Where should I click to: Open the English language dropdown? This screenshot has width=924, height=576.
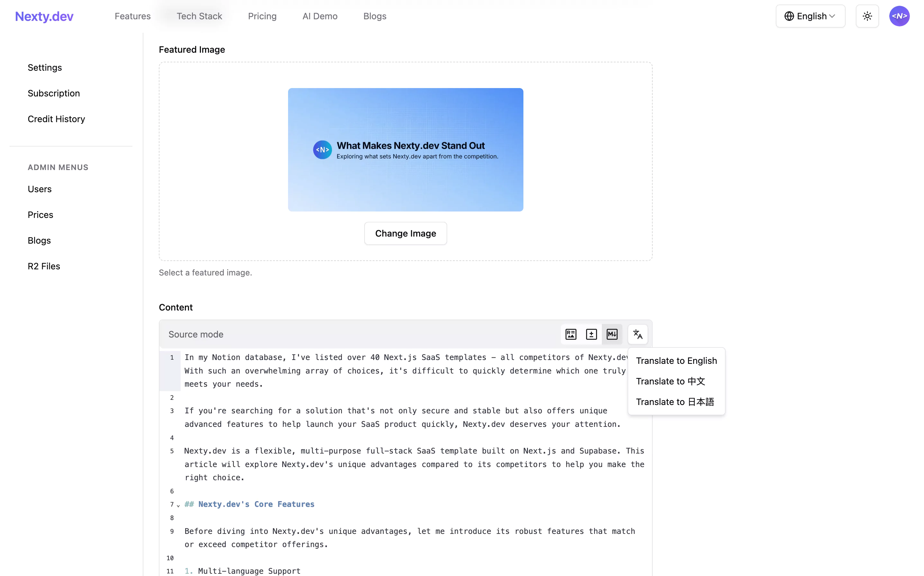tap(810, 16)
